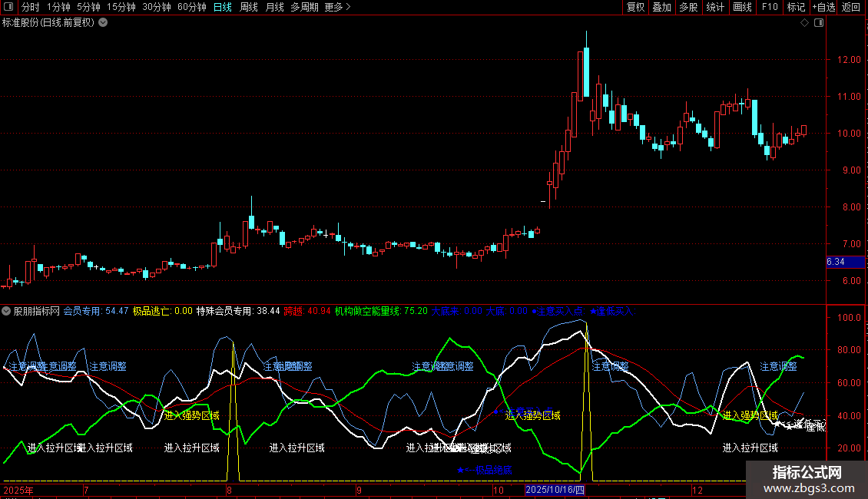
Task: Toggle the right side panel icon
Action: point(819,23)
